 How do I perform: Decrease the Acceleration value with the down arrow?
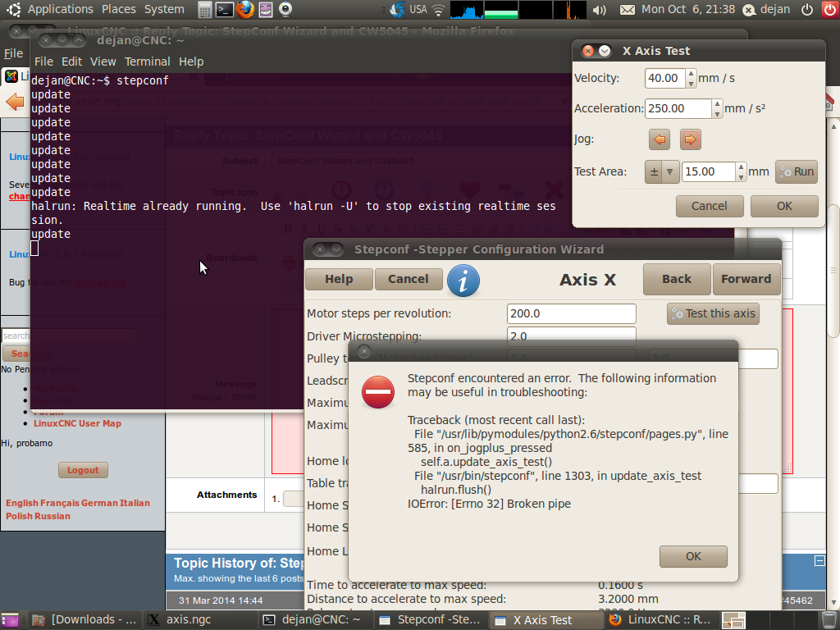coord(717,113)
